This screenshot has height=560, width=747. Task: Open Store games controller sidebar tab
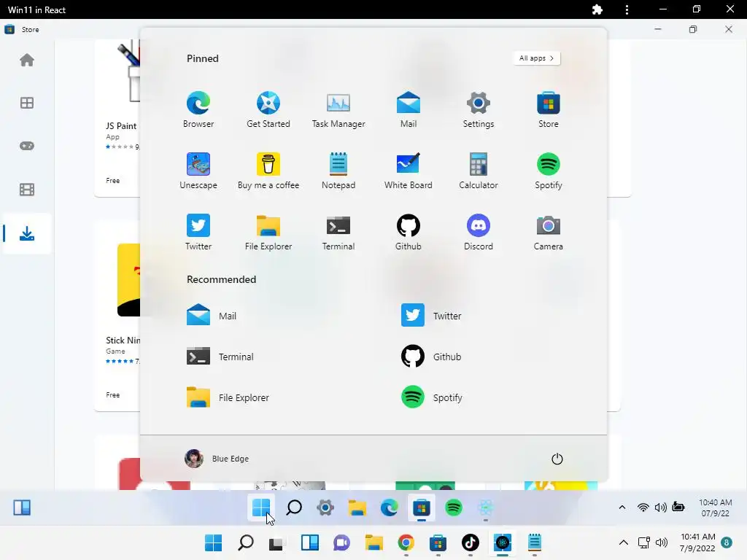27,146
